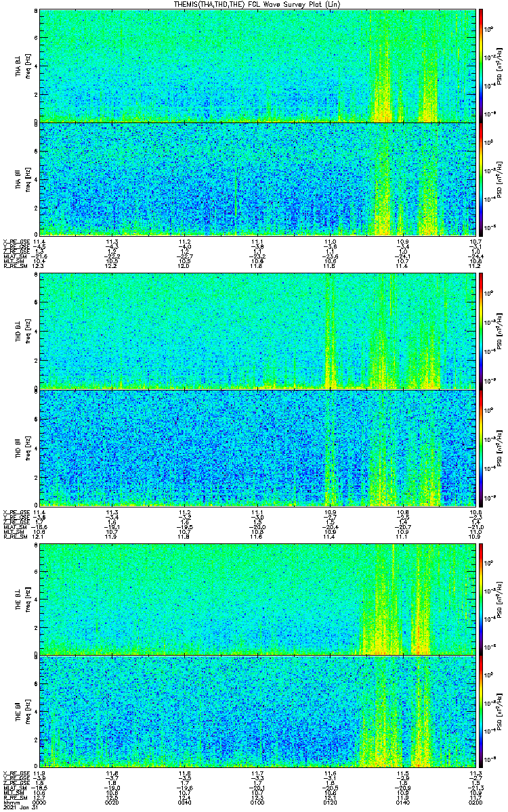
Task: Click the THA B-perpendicular spectrogram panel
Action: point(259,66)
